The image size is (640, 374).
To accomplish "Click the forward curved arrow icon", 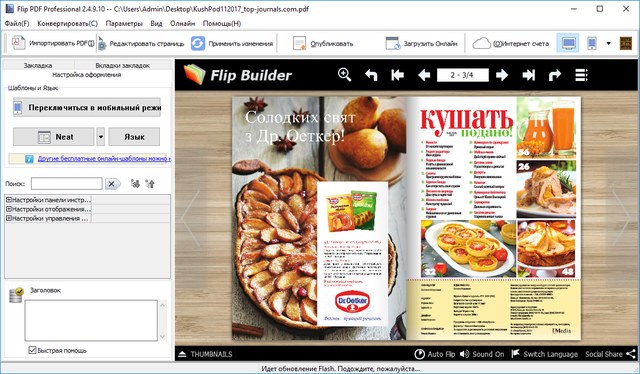I will tap(555, 75).
